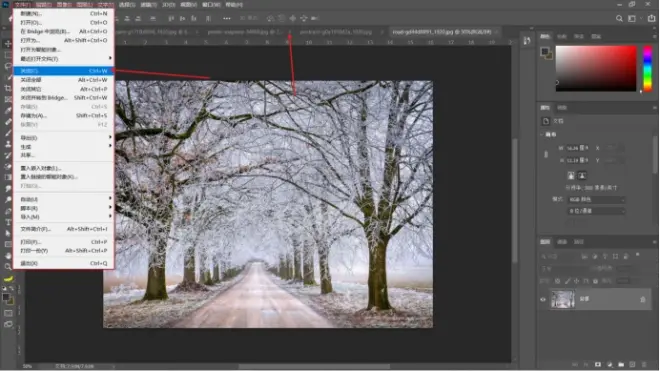Toggle Background layer visibility eye
This screenshot has height=371, width=660.
pos(543,299)
